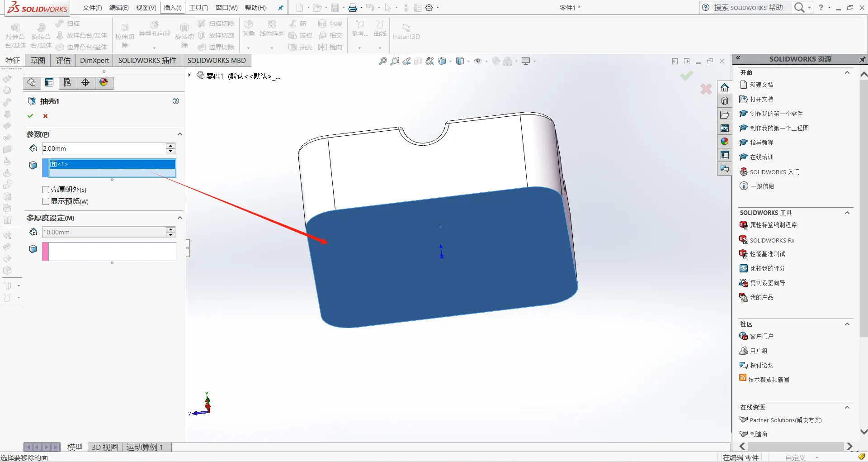This screenshot has height=462, width=868.
Task: Click the 新建文档 link
Action: coord(761,85)
